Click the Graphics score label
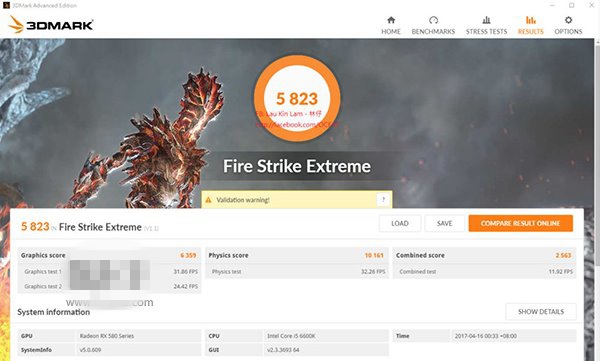 pyautogui.click(x=43, y=255)
